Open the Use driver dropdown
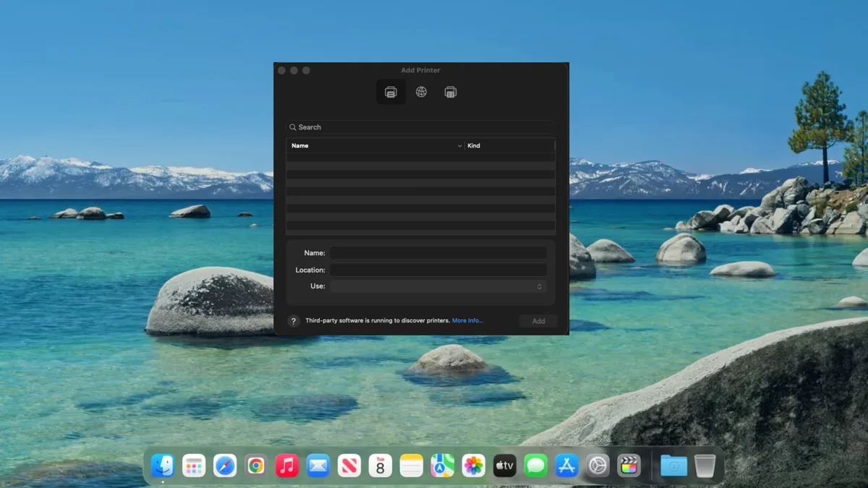Screen dimensions: 868x488 click(x=438, y=286)
